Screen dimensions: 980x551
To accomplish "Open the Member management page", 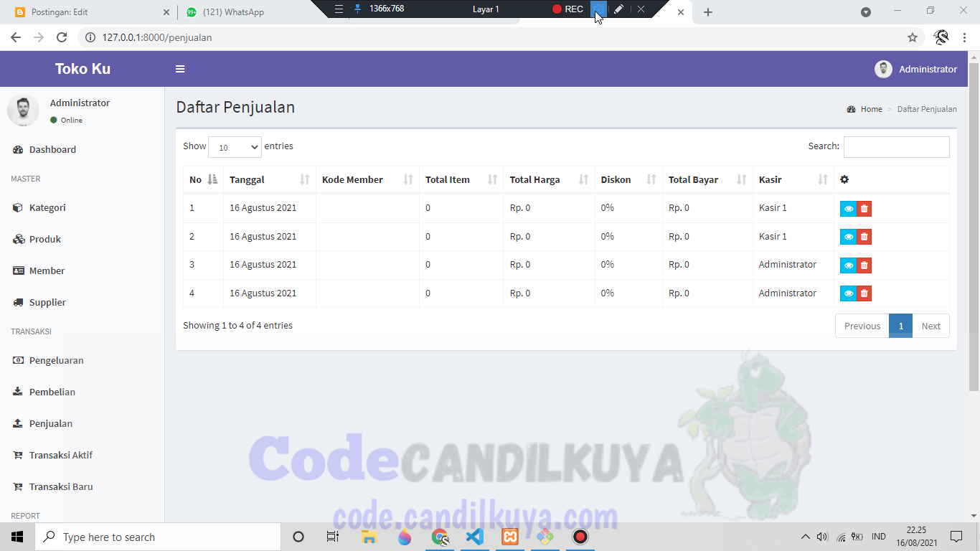I will coord(48,270).
